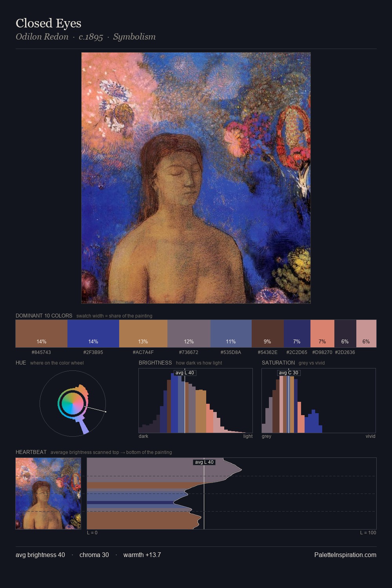Choose the #736672 grey-mauve swatch
Image resolution: width=392 pixels, height=588 pixels.
[189, 334]
